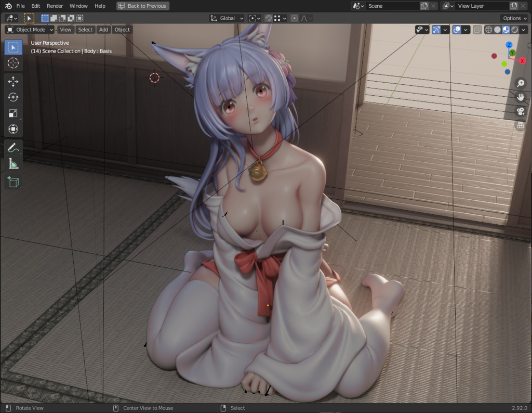Select the Rotate tool in the toolbar
Viewport: 532px width, 413px height.
click(13, 97)
